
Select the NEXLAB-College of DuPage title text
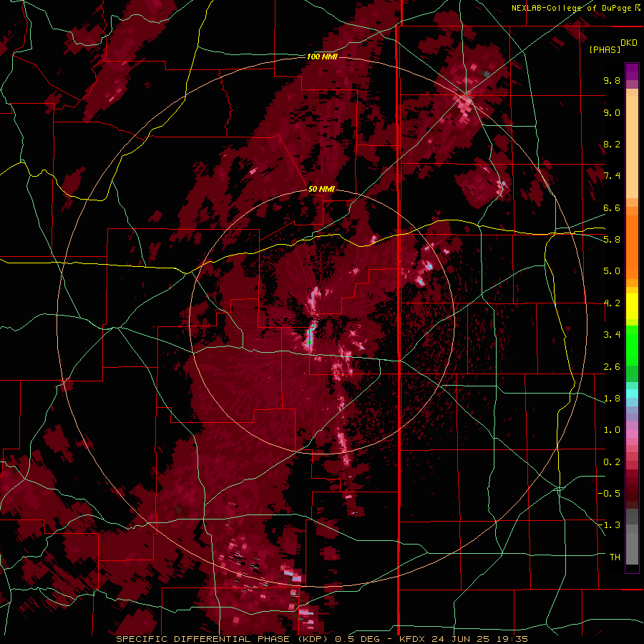571,8
